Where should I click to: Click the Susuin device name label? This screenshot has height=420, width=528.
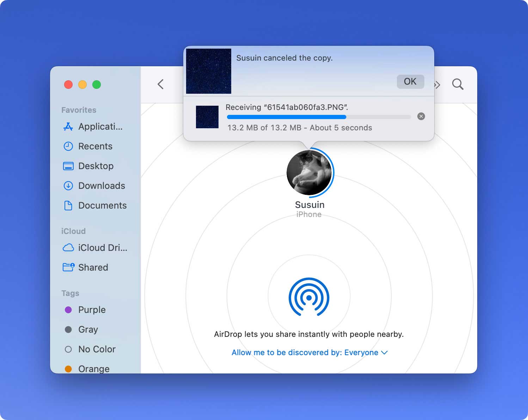click(x=309, y=205)
